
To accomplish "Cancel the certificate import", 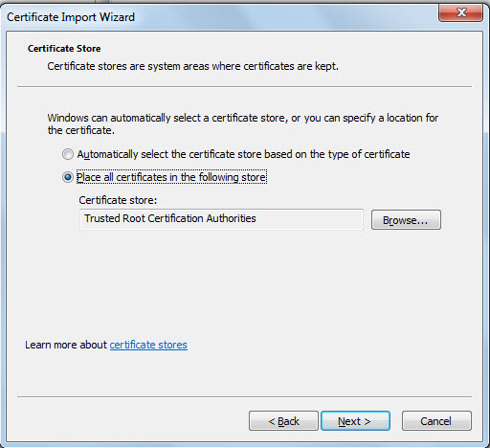I will click(x=436, y=421).
